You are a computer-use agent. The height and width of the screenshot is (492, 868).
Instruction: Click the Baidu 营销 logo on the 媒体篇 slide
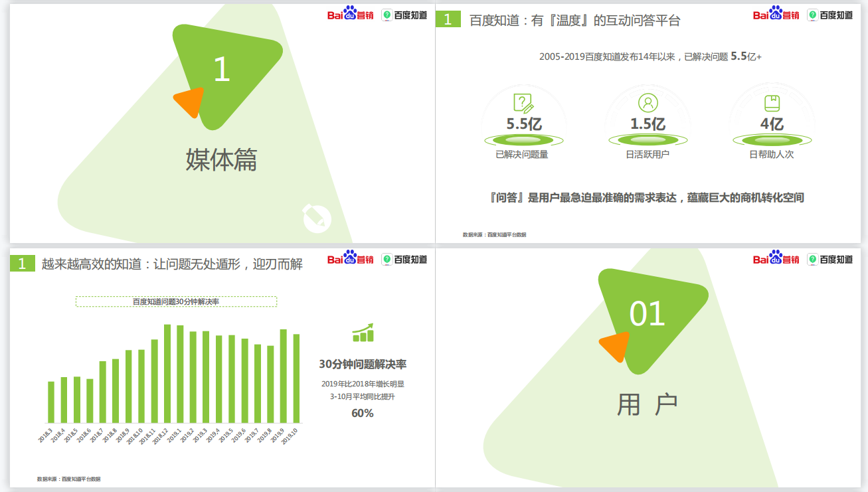pyautogui.click(x=350, y=14)
